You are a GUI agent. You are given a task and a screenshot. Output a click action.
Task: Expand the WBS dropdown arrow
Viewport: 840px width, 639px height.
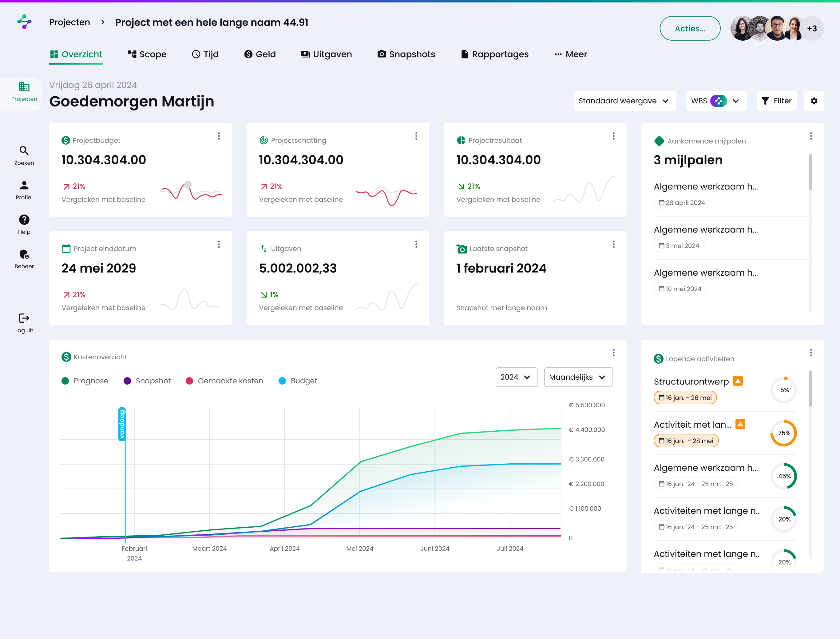[736, 101]
